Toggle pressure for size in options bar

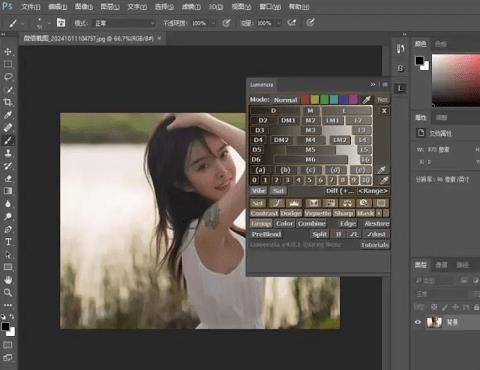(x=310, y=23)
